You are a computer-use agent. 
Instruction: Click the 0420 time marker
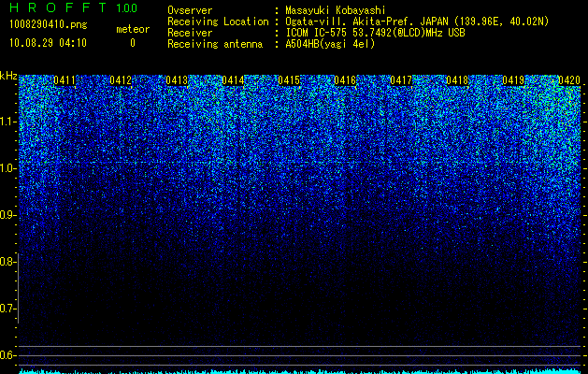click(x=569, y=80)
